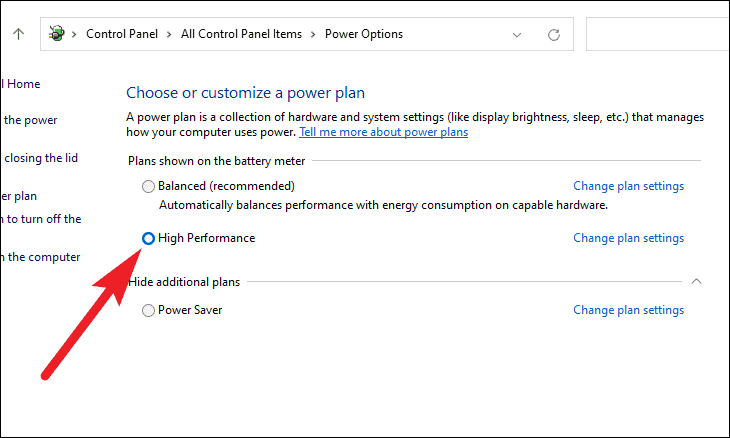Open Tell me more about power plans
The width and height of the screenshot is (730, 438).
(384, 132)
